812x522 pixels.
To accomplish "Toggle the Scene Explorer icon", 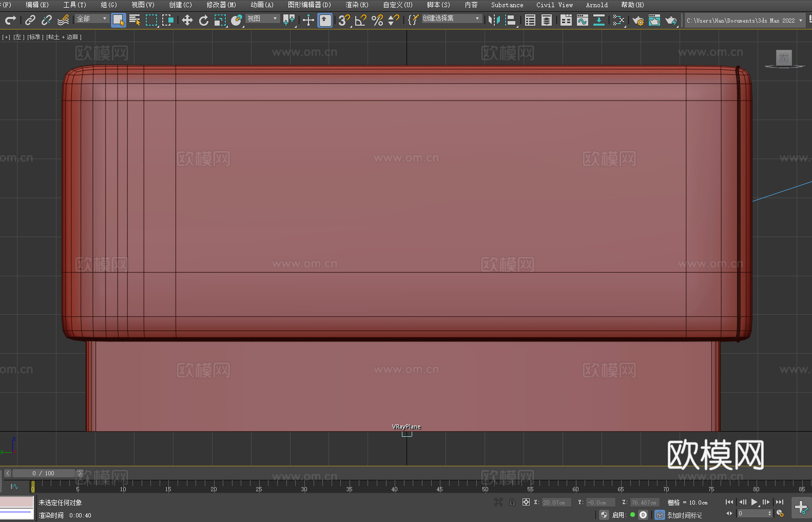I will click(530, 20).
